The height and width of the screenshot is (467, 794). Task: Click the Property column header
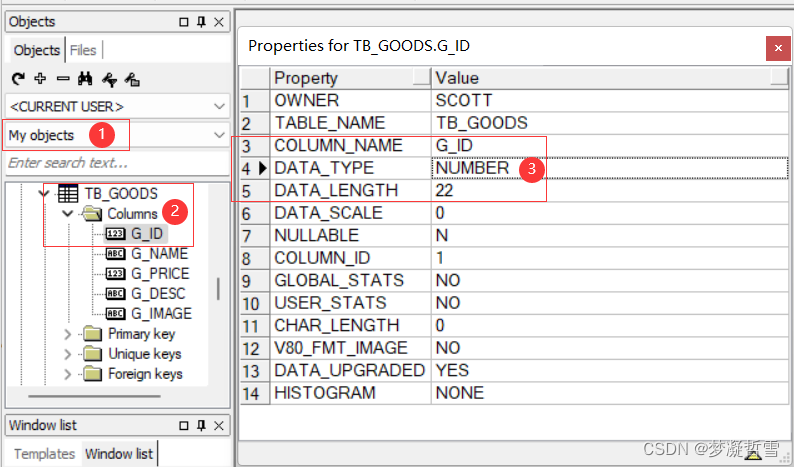(350, 78)
